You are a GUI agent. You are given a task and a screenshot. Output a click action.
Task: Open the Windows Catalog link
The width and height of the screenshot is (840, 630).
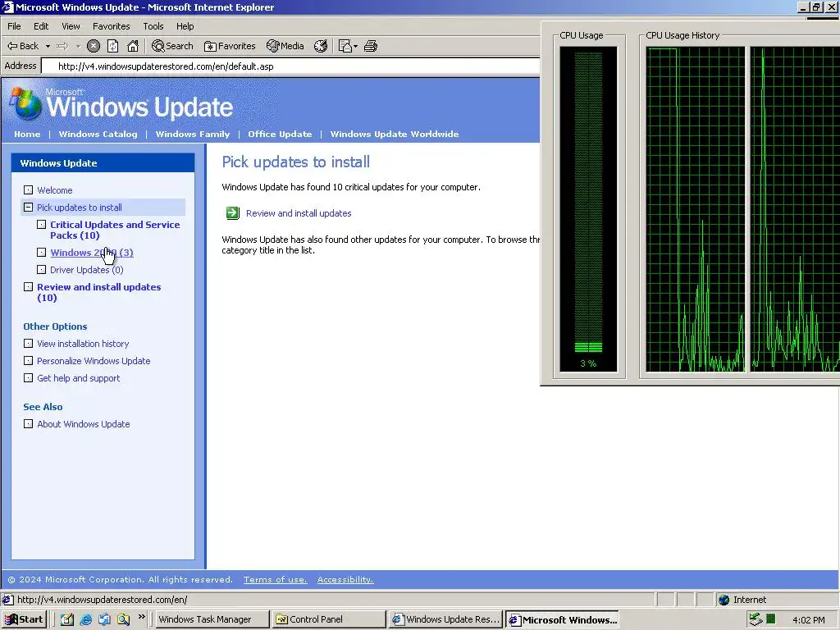[x=98, y=134]
